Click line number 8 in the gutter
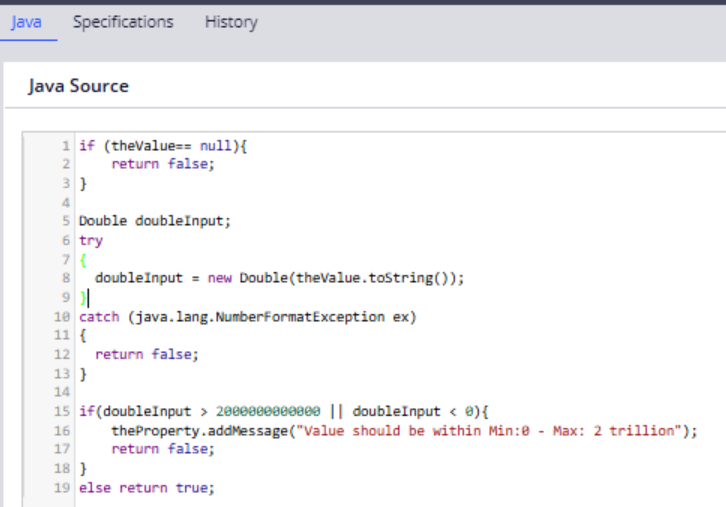Image resolution: width=726 pixels, height=507 pixels. pyautogui.click(x=65, y=278)
